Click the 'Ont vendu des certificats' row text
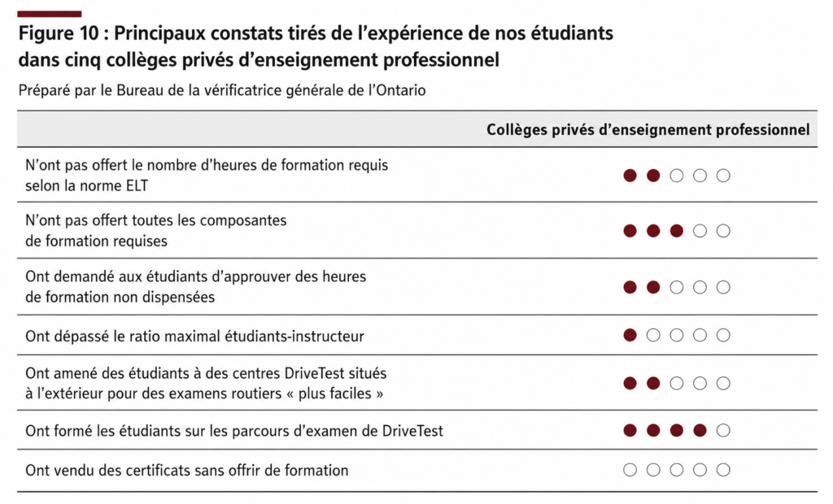Screen dimensions: 833x504 point(187,471)
